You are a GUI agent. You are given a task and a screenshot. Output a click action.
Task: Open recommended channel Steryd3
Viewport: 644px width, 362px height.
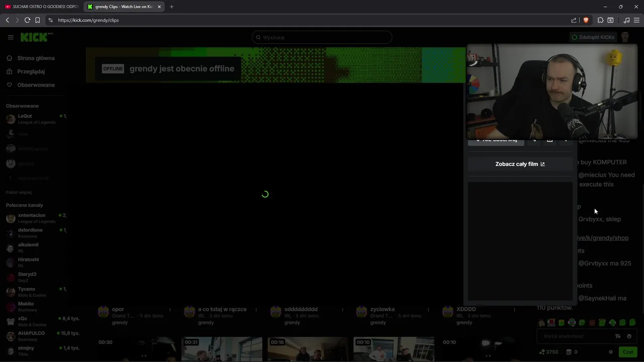tap(35, 277)
